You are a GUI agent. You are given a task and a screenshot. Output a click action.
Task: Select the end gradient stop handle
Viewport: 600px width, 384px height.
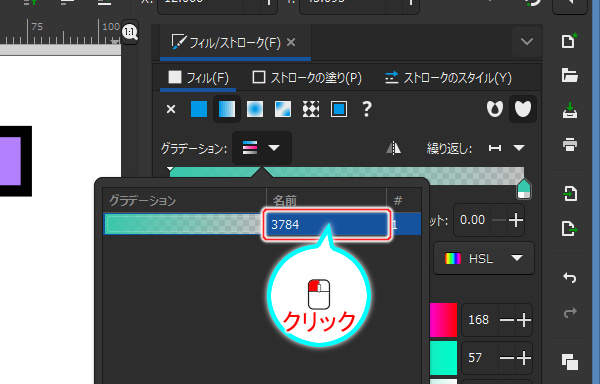524,189
